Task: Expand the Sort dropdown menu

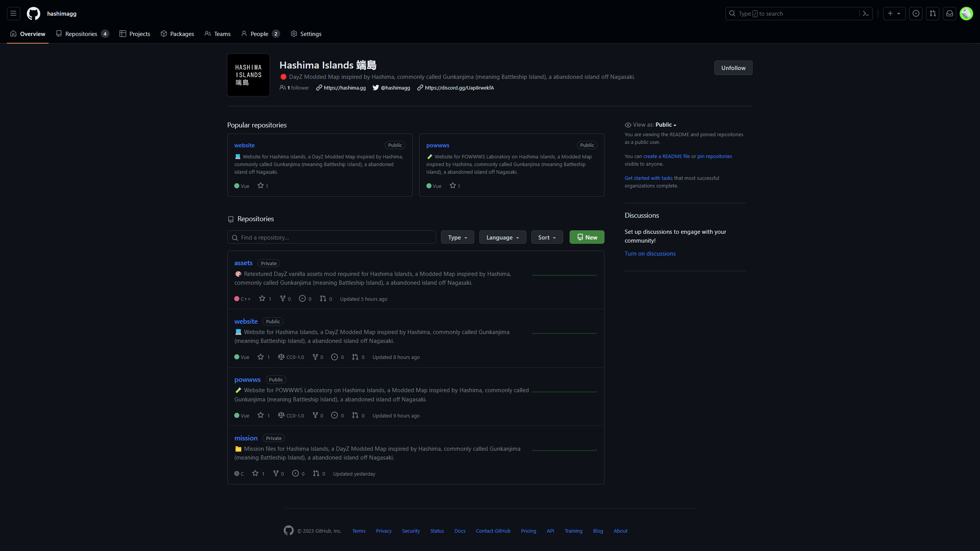Action: 547,237
